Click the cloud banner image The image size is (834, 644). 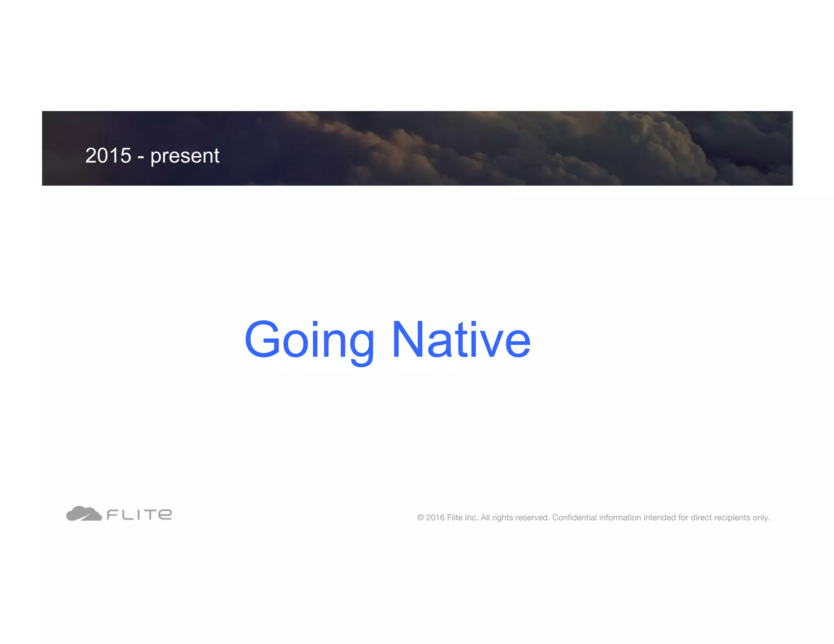pos(448,148)
